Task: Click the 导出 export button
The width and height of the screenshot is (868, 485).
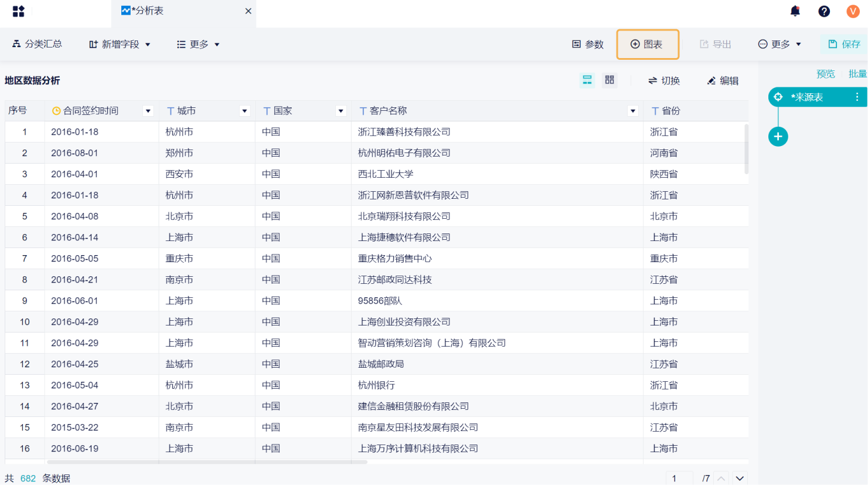Action: coord(716,44)
